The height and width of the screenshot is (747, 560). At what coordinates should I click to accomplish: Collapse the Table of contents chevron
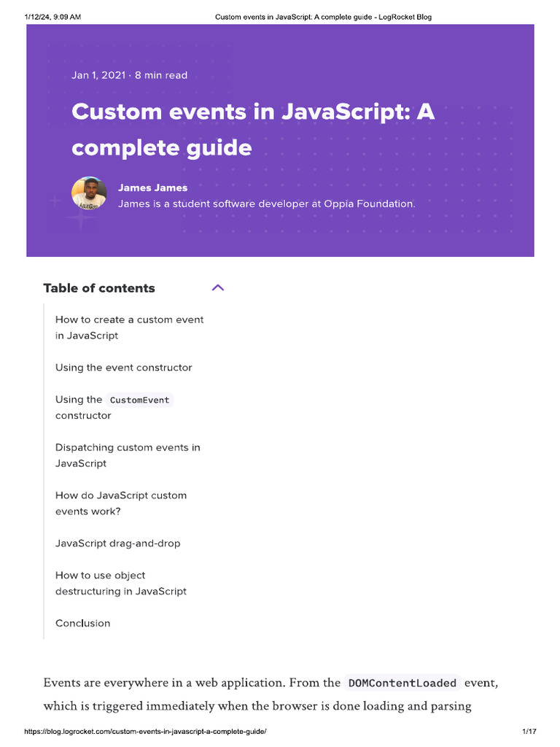217,288
